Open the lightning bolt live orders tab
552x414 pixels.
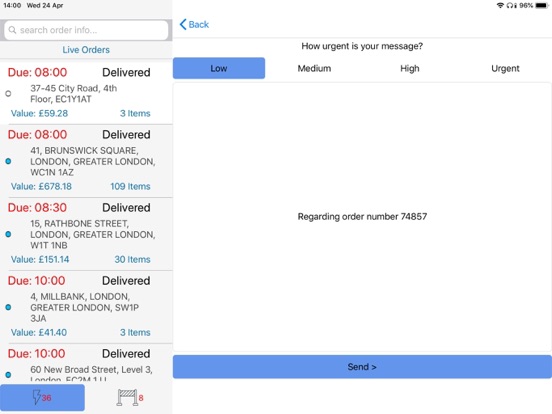42,397
